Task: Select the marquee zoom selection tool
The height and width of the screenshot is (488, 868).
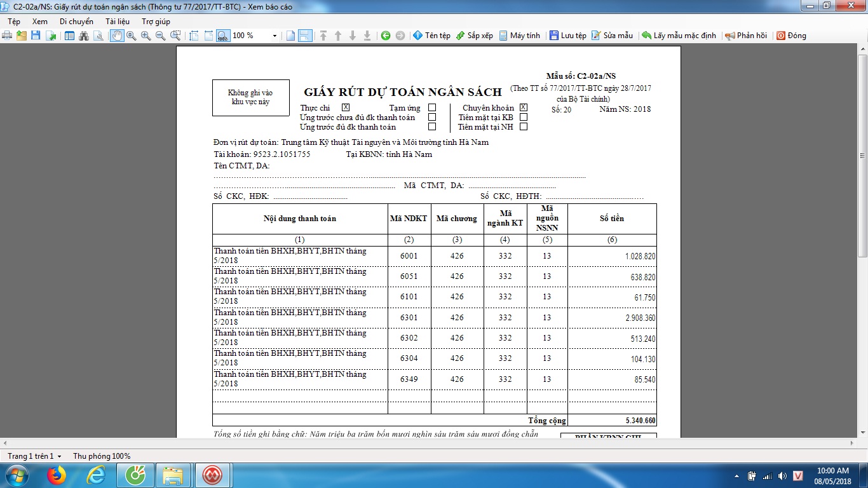Action: (x=175, y=36)
